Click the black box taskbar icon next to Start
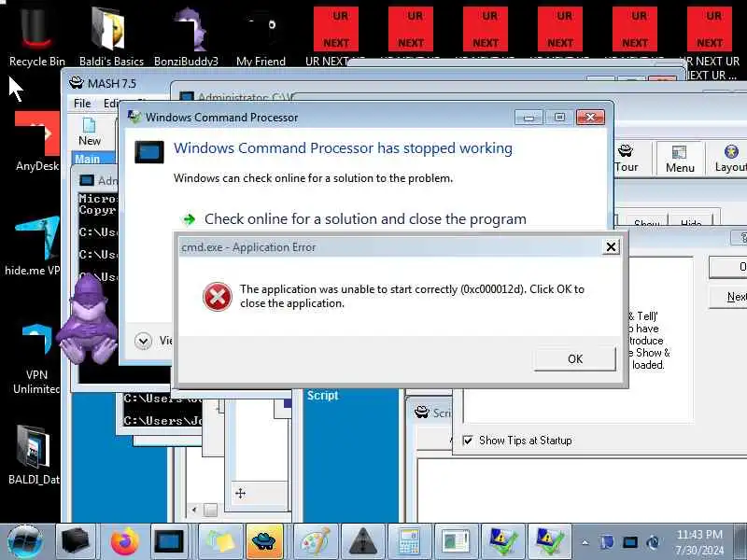Viewport: 747px width, 560px height. (x=76, y=542)
